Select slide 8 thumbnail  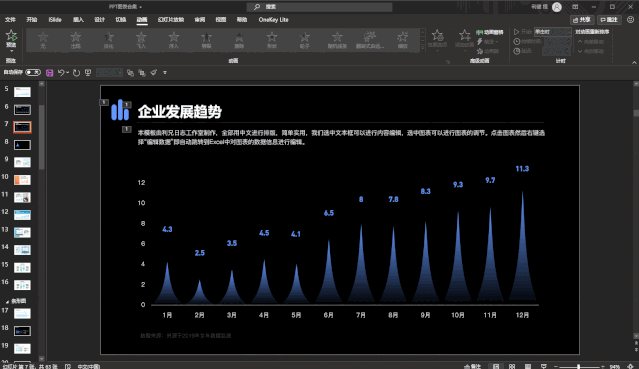pyautogui.click(x=22, y=145)
